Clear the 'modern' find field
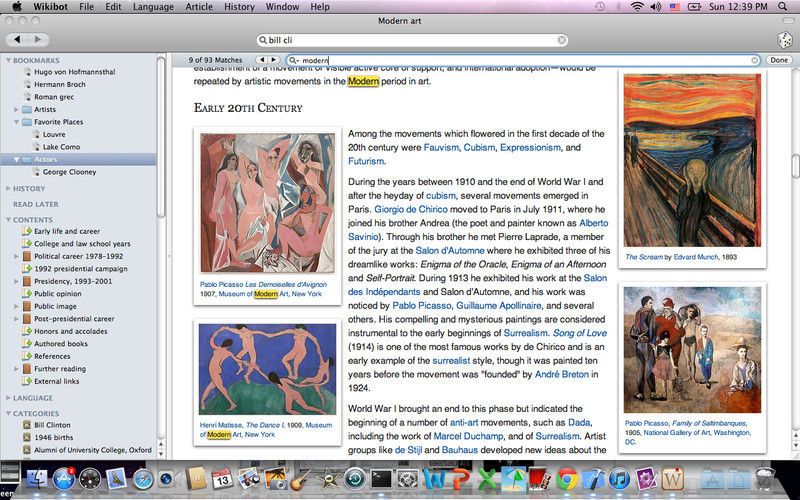Screen dimensions: 800x500 [x=754, y=60]
